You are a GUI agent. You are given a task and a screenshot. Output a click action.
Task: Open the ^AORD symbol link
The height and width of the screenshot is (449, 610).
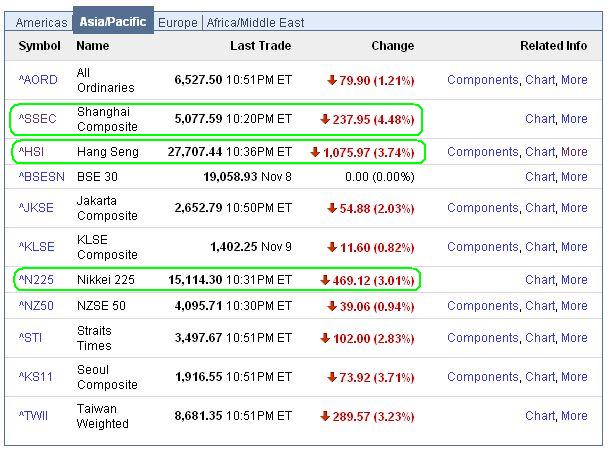[x=38, y=80]
